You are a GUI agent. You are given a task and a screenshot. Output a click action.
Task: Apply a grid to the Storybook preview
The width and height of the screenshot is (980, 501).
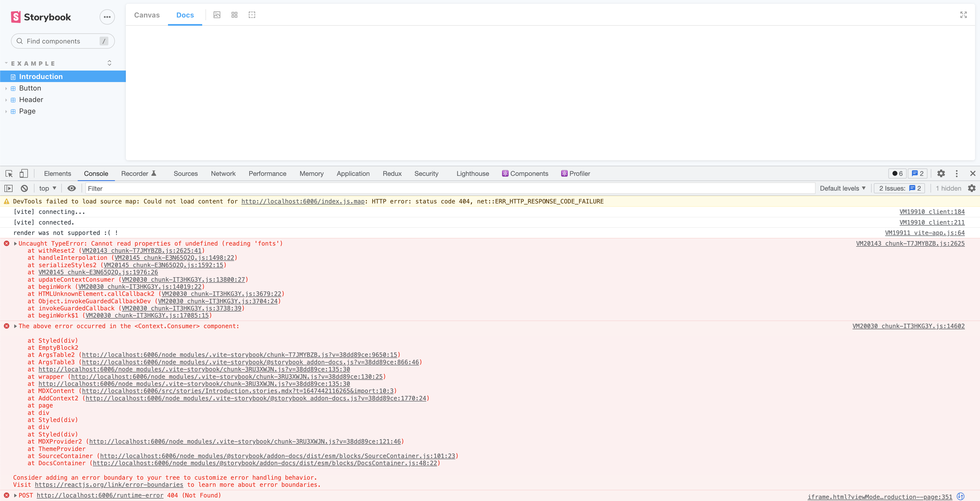click(234, 15)
